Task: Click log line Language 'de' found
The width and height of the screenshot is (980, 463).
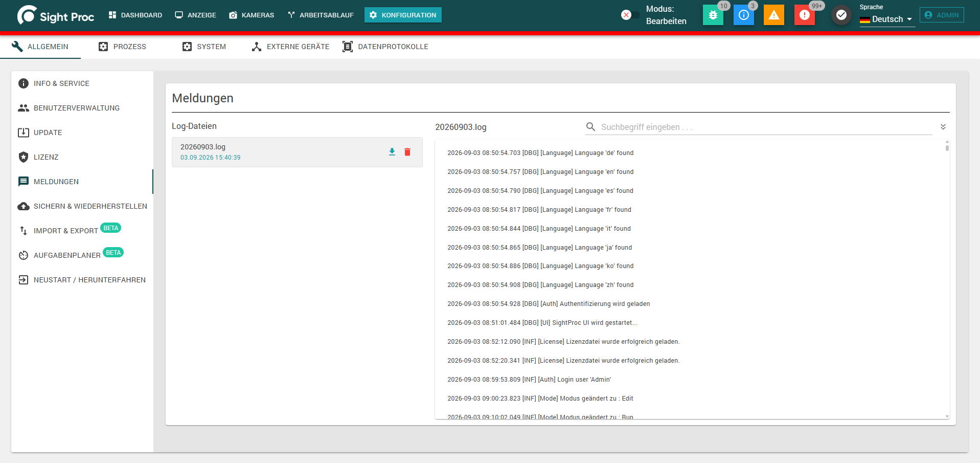Action: (x=540, y=153)
